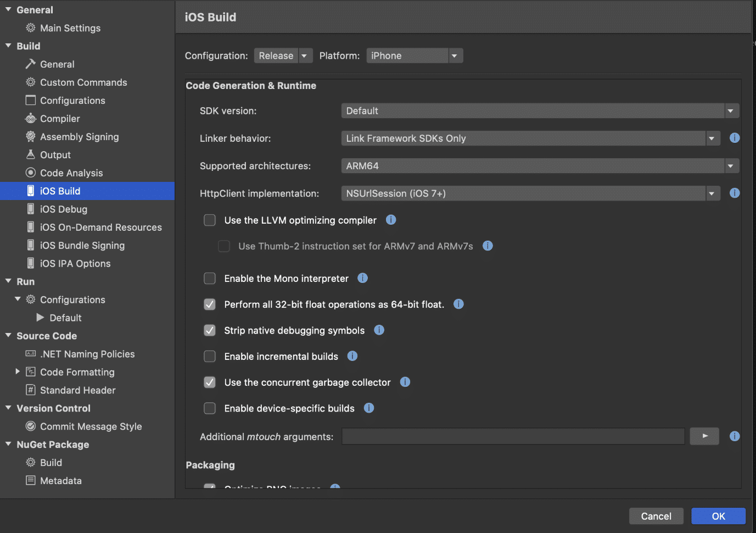Click the phone icon beside iOS IPA Options
The width and height of the screenshot is (756, 533).
pos(31,264)
